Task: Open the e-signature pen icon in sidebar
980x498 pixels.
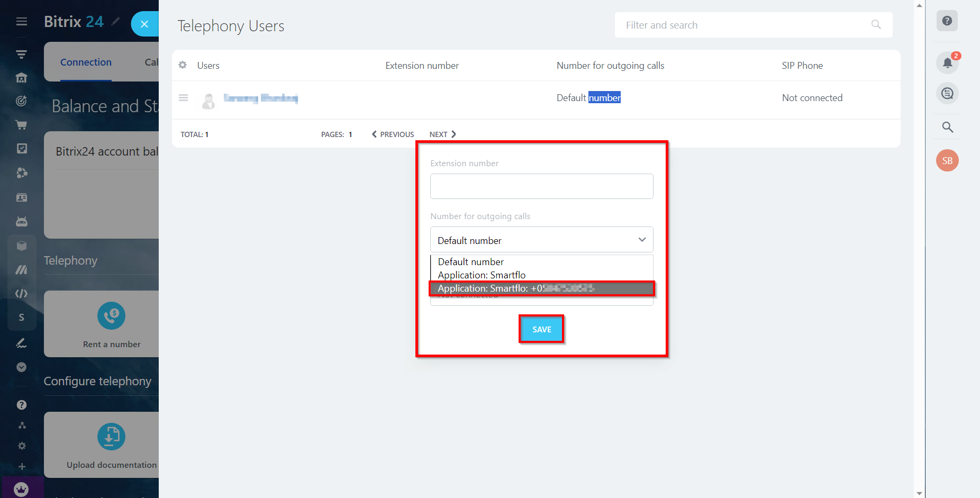Action: click(x=22, y=343)
